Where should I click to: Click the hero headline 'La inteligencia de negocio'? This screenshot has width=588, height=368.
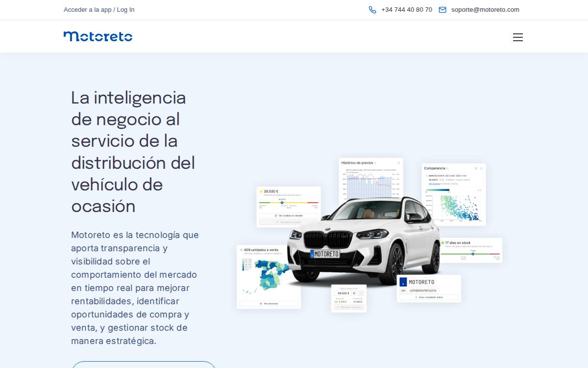click(133, 152)
